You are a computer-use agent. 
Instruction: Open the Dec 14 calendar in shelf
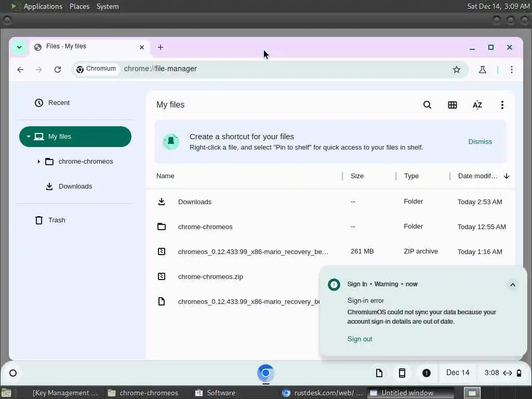(458, 373)
